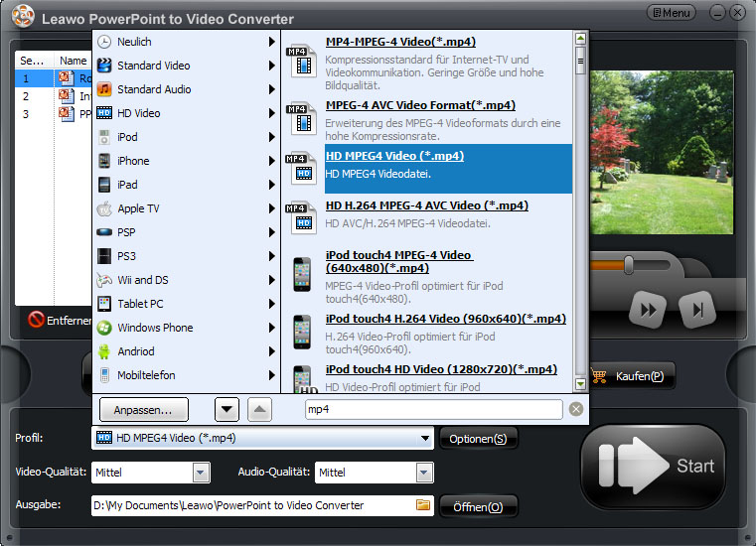Click the Andriod robot icon
This screenshot has width=756, height=546.
point(104,351)
